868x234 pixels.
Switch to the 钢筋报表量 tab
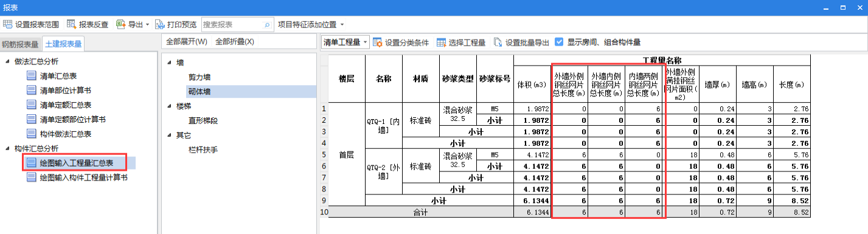click(20, 44)
